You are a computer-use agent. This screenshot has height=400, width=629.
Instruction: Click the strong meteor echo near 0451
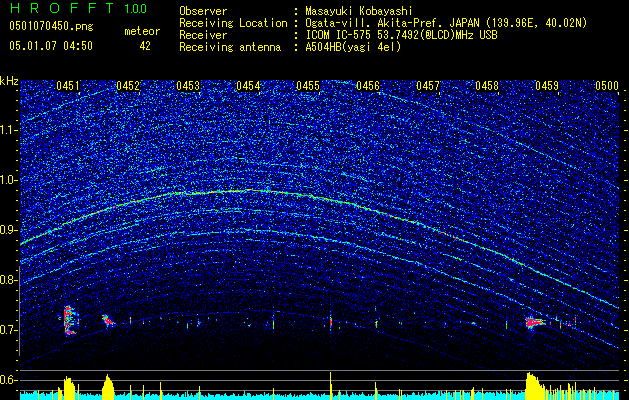[70, 320]
